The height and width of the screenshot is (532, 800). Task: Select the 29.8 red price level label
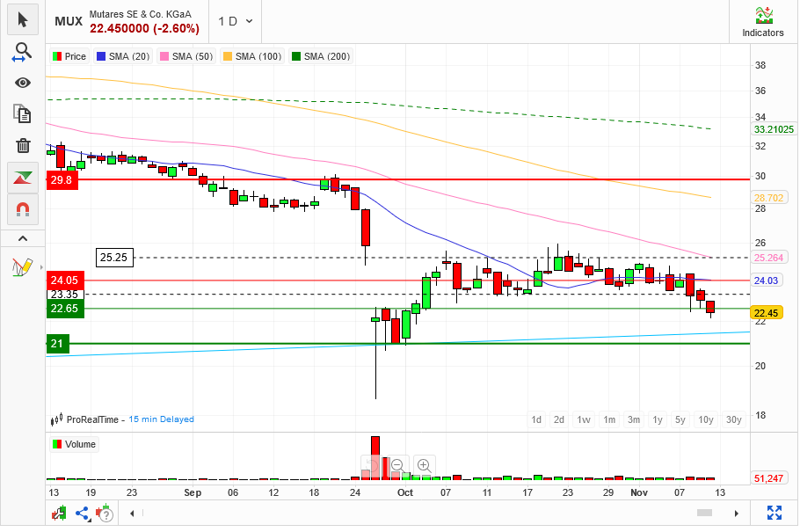tap(62, 179)
